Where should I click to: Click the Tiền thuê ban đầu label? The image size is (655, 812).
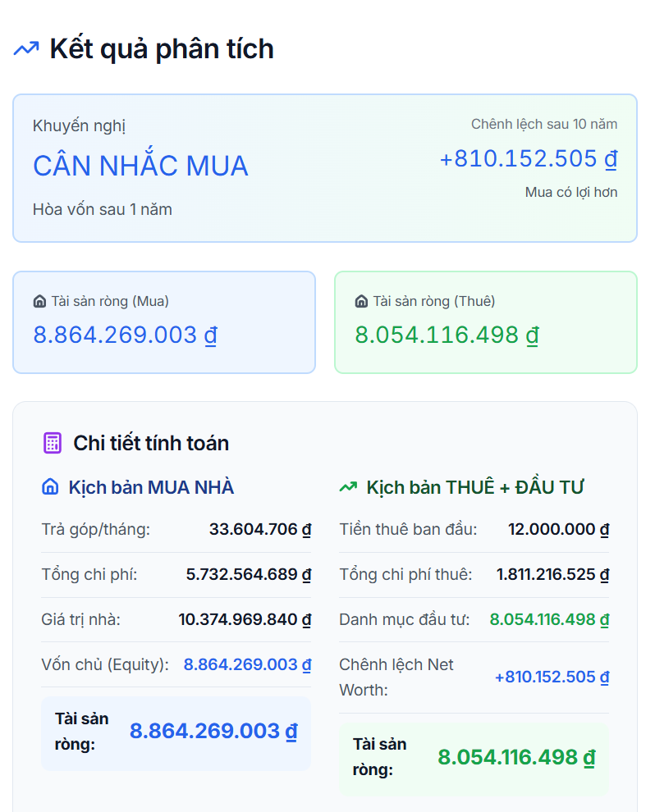pyautogui.click(x=408, y=529)
